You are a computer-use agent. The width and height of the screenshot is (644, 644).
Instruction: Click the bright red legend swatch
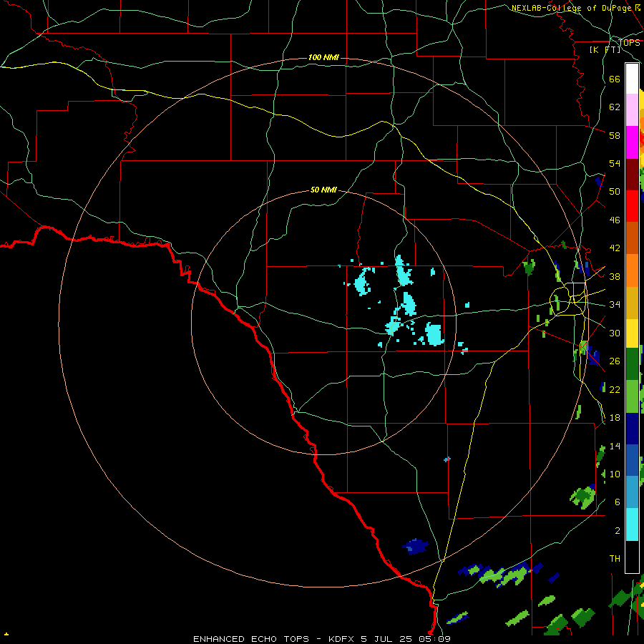click(x=632, y=206)
